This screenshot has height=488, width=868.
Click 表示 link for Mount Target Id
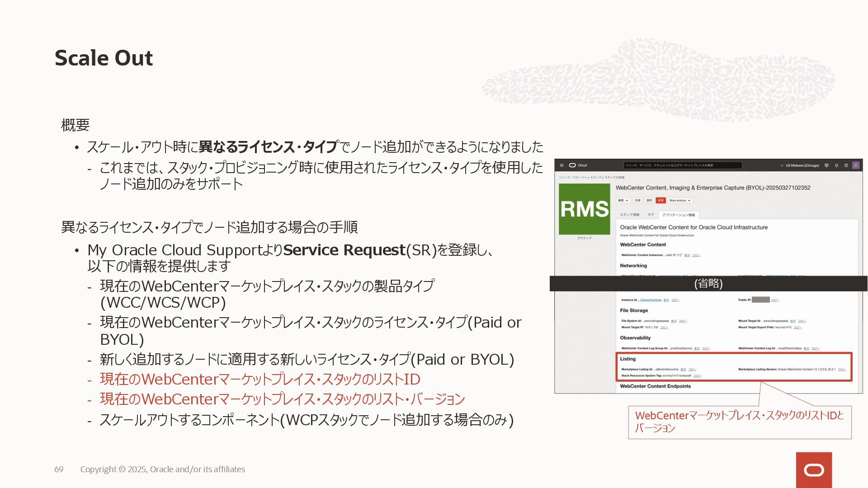[x=793, y=321]
